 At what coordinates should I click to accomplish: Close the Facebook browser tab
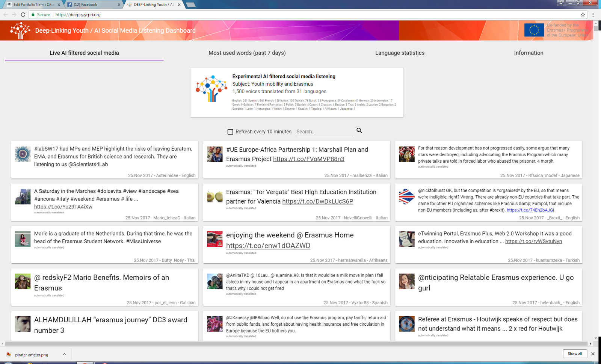pos(119,5)
